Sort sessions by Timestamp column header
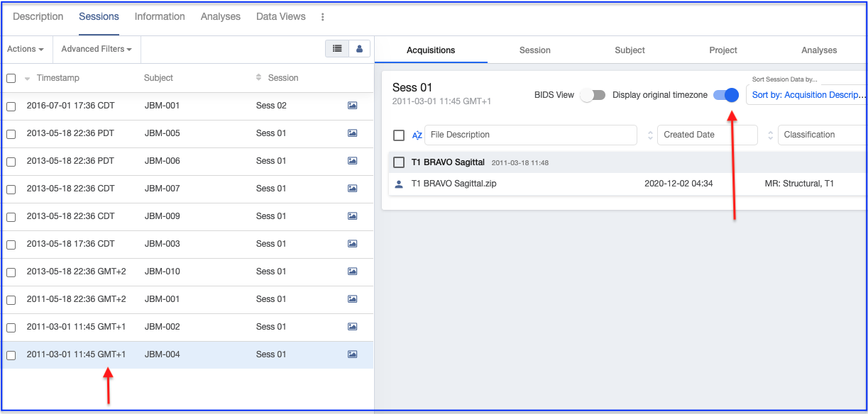 pos(57,78)
